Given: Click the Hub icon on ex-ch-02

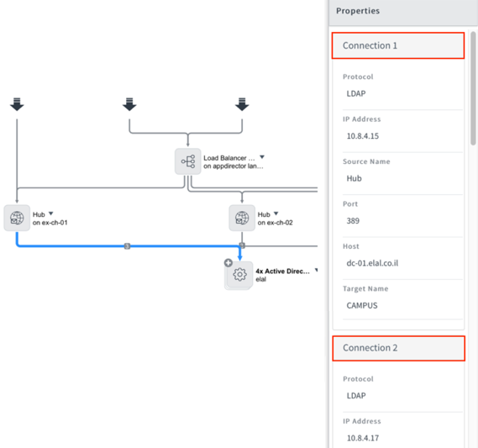Looking at the screenshot, I should [242, 218].
